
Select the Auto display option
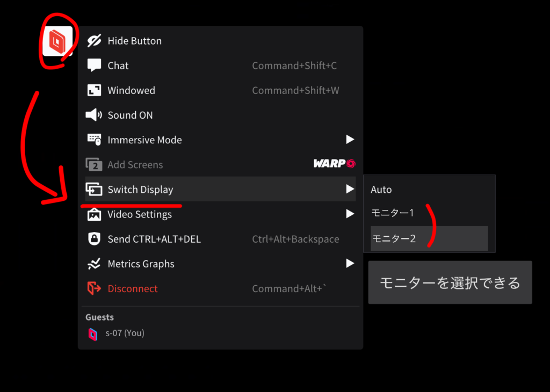[381, 190]
